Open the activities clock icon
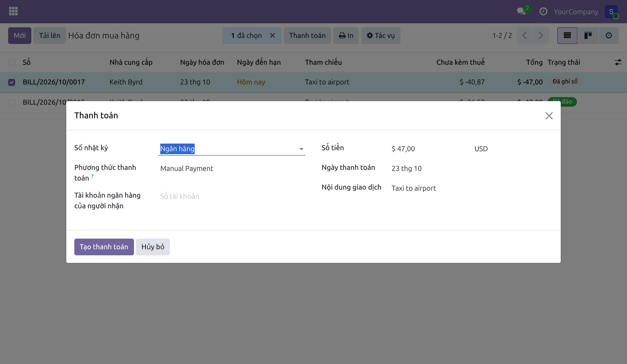The image size is (627, 364). [543, 11]
